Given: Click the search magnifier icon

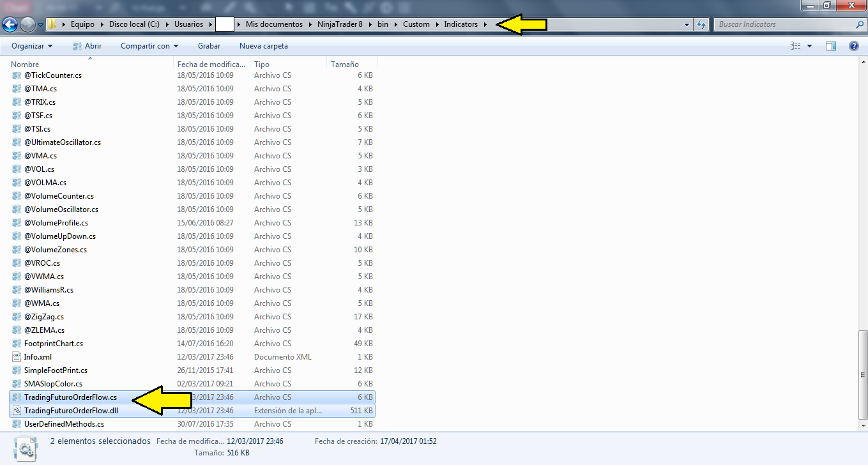Looking at the screenshot, I should 859,24.
